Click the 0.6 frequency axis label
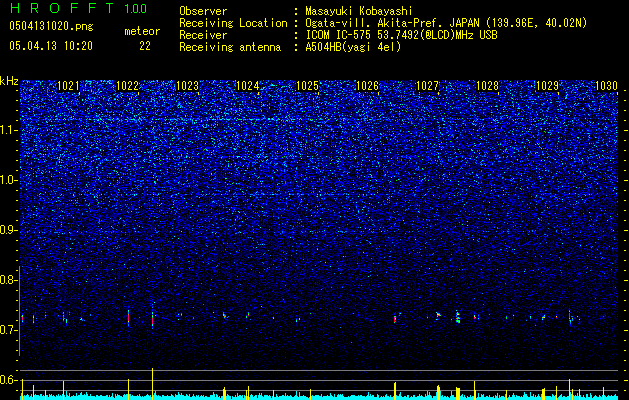629x400 pixels. click(9, 380)
